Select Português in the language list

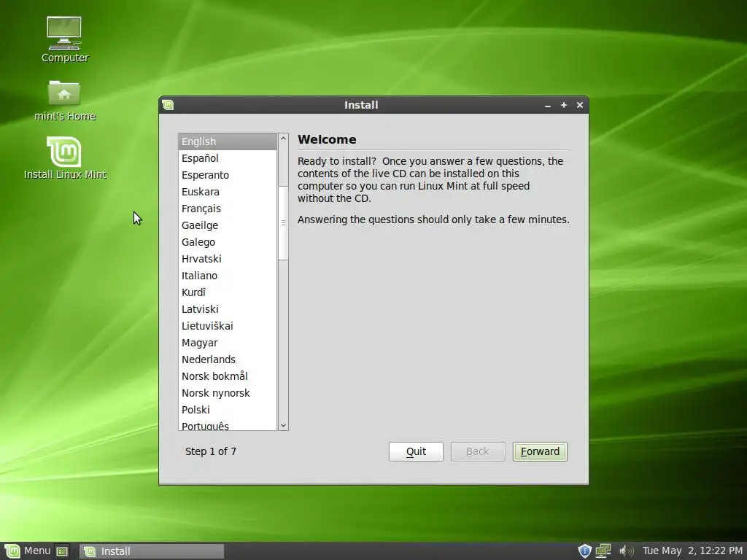point(228,425)
